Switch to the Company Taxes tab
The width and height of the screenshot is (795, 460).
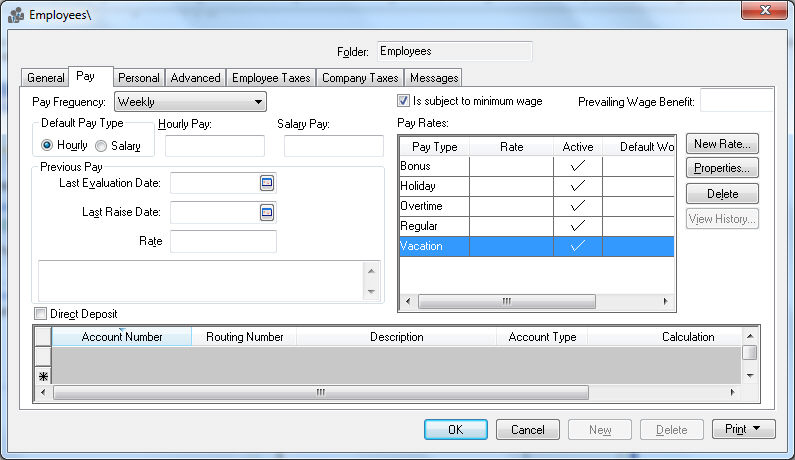pos(360,78)
